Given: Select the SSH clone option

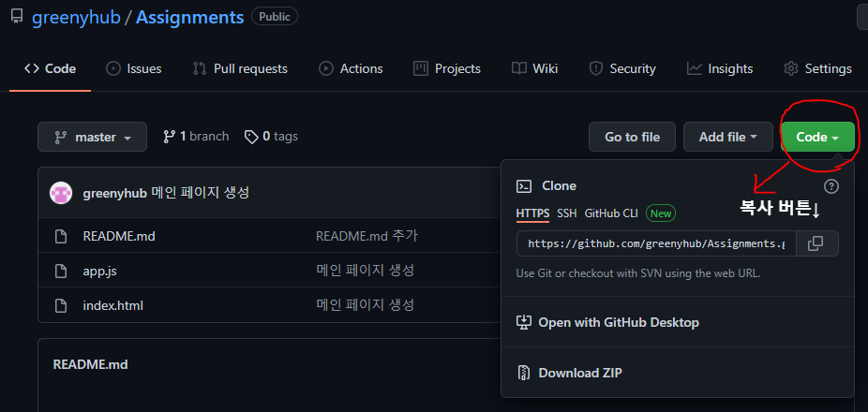Looking at the screenshot, I should pos(567,213).
